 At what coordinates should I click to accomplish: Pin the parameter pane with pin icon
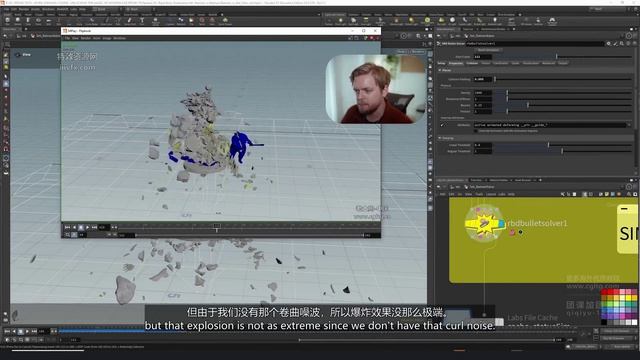click(629, 36)
